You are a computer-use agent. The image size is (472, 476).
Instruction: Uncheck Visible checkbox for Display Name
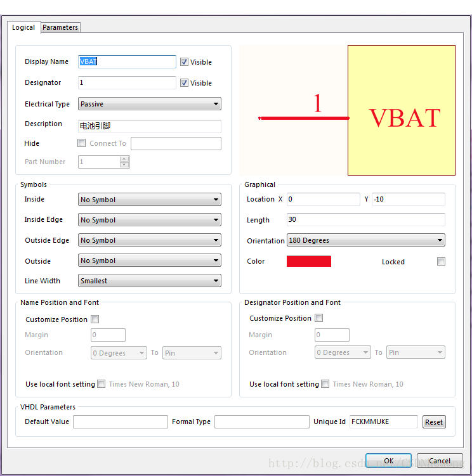(184, 62)
